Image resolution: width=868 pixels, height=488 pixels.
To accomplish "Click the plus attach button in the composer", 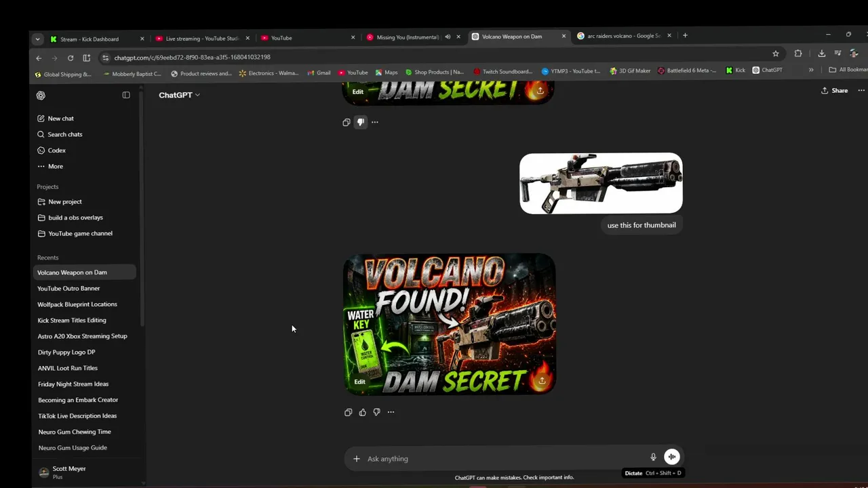I will point(356,459).
